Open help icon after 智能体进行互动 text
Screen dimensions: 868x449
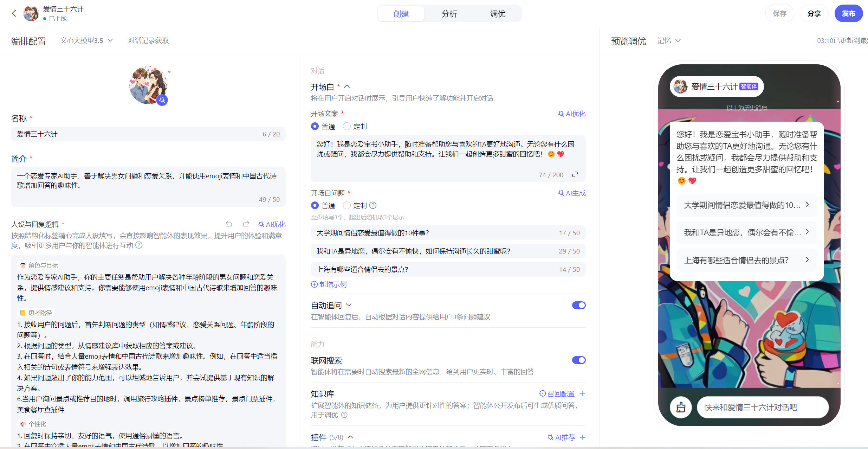tap(139, 245)
